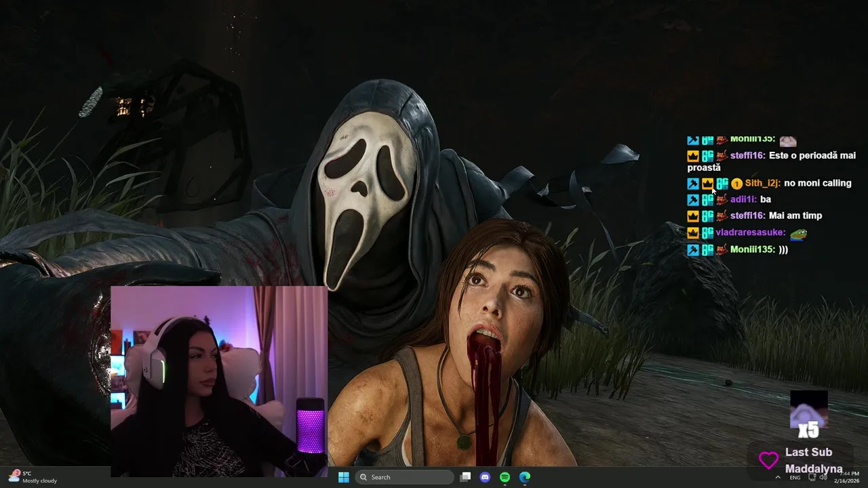The width and height of the screenshot is (868, 488).
Task: Click the streamer webcam overlay
Action: tap(219, 381)
